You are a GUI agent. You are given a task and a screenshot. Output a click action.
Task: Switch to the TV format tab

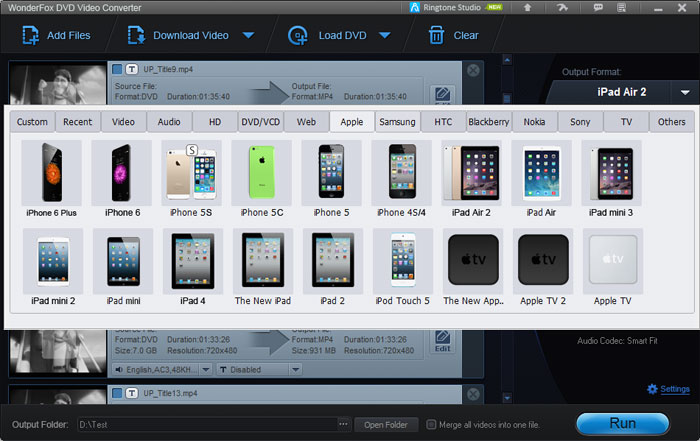(626, 122)
